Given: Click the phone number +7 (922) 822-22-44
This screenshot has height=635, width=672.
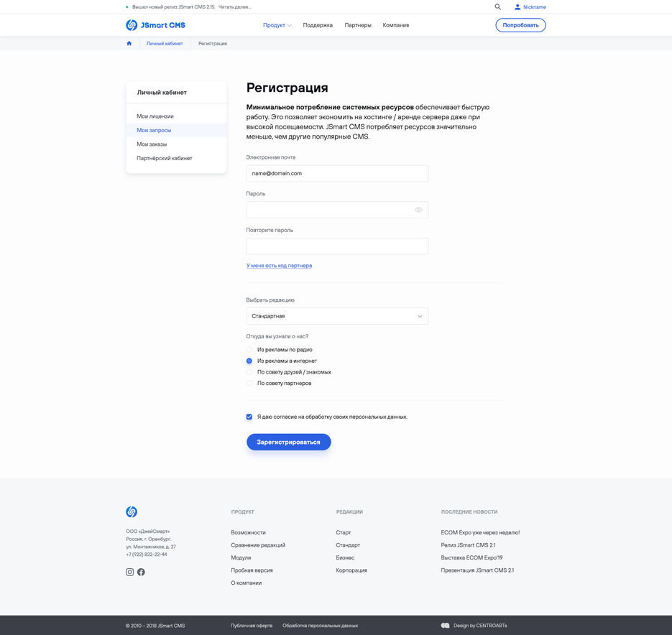Looking at the screenshot, I should [147, 555].
